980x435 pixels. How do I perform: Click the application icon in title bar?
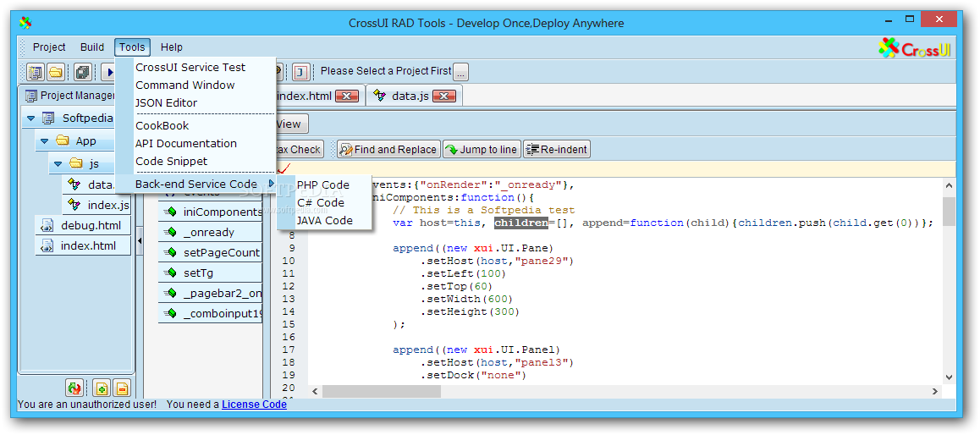tap(25, 23)
